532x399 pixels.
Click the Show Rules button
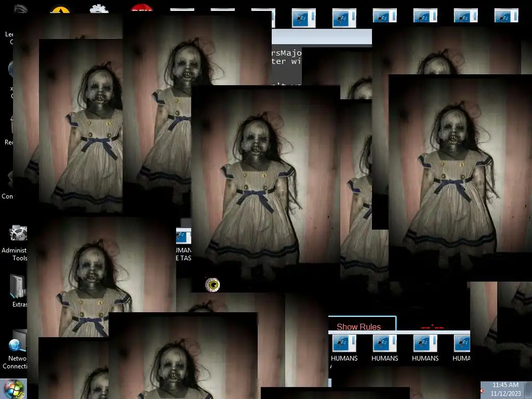[362, 323]
